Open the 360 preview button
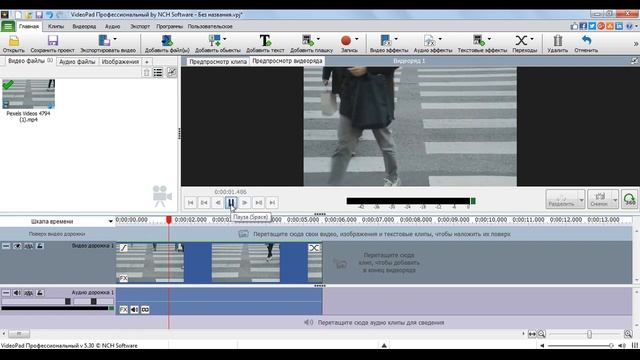 629,200
